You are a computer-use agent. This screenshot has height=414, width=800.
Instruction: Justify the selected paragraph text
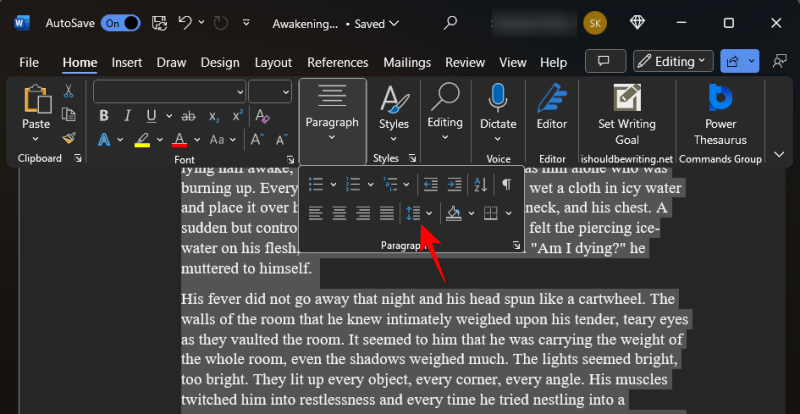click(387, 213)
